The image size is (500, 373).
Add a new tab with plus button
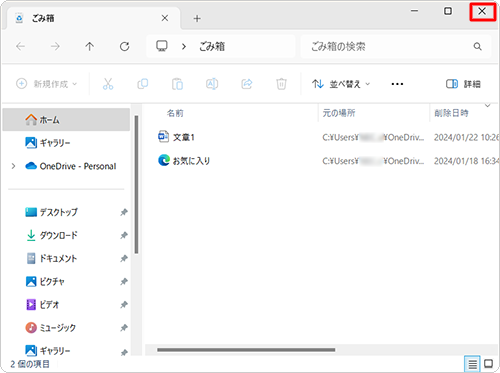click(197, 18)
